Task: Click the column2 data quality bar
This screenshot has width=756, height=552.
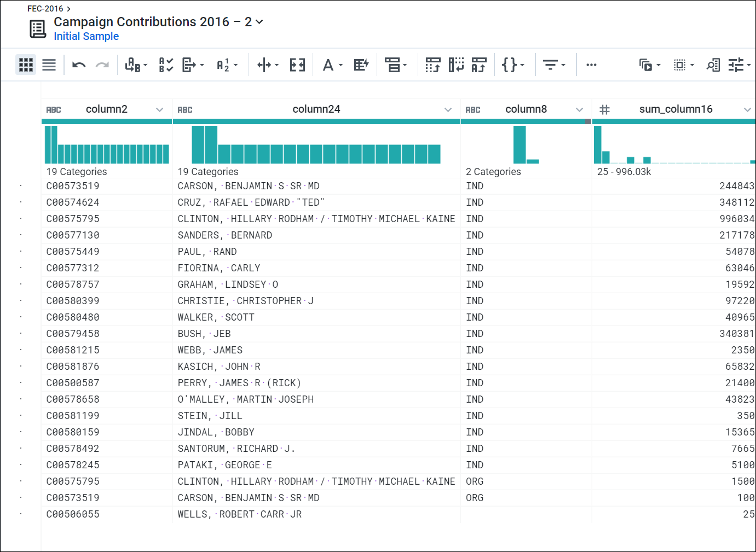Action: 107,121
